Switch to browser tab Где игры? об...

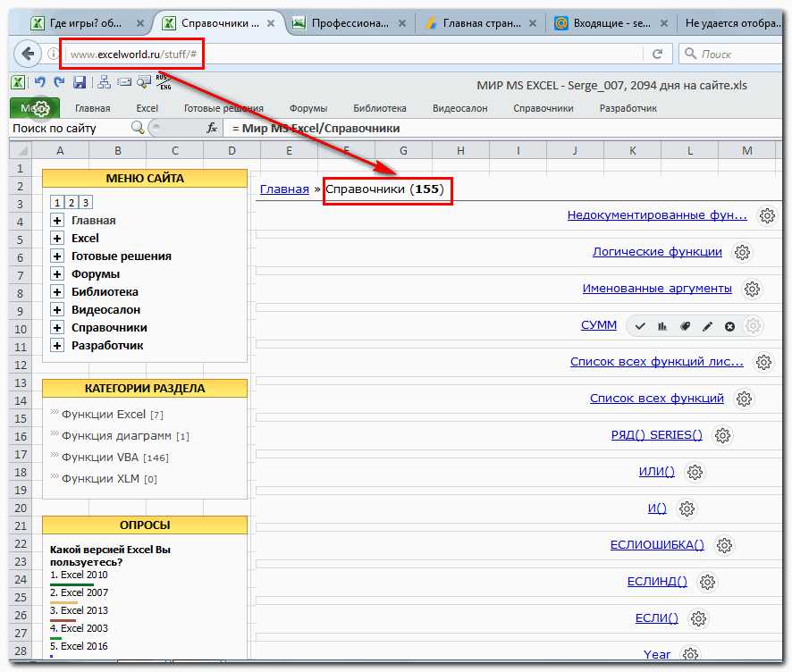tap(85, 23)
